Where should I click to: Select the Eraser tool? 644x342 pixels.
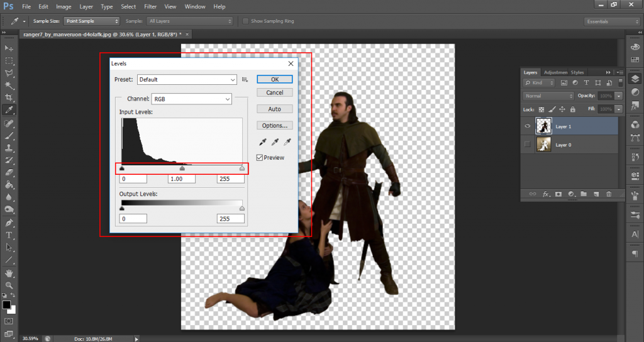tap(9, 172)
